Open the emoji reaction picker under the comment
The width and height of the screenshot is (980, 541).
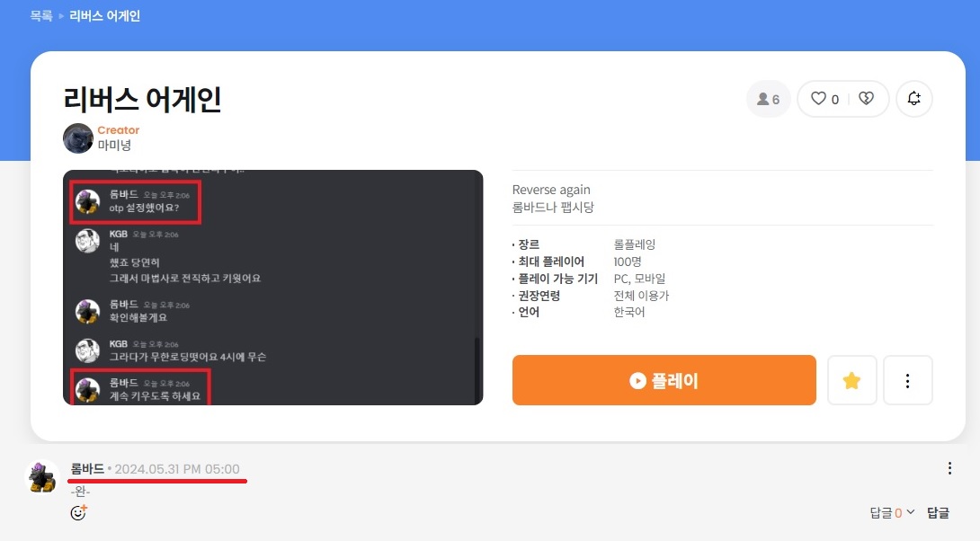coord(79,512)
